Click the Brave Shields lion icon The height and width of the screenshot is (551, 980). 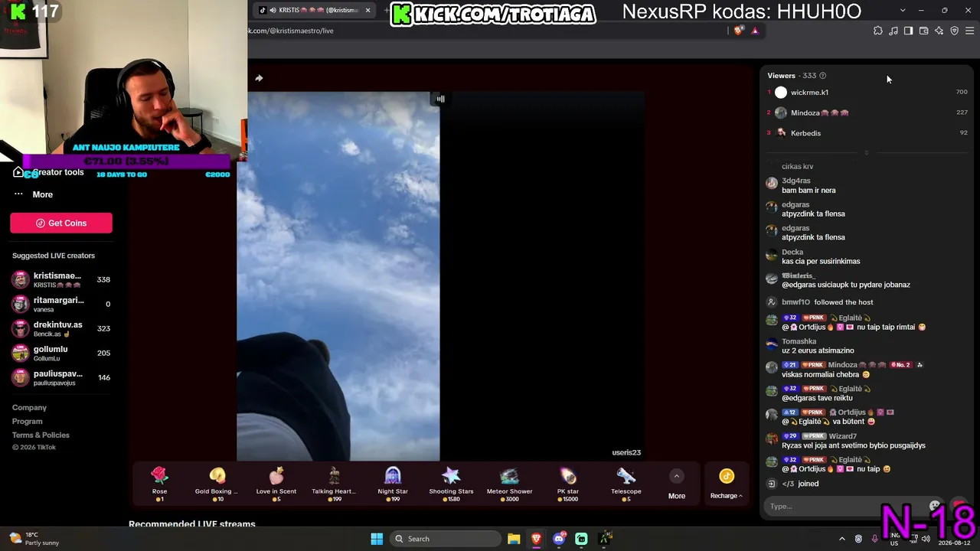point(738,31)
